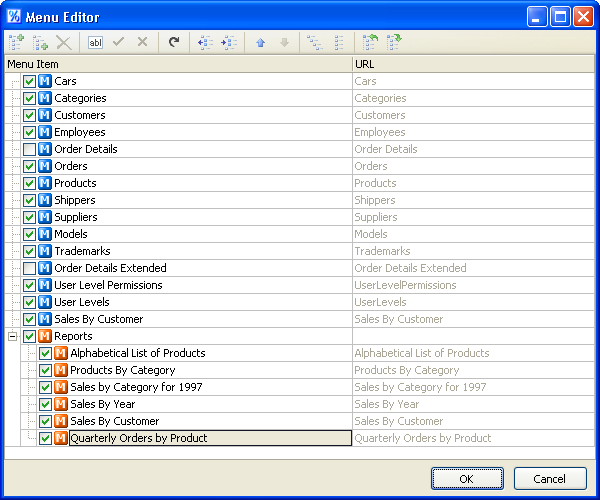Click the blue M icon beside User Levels

[45, 302]
